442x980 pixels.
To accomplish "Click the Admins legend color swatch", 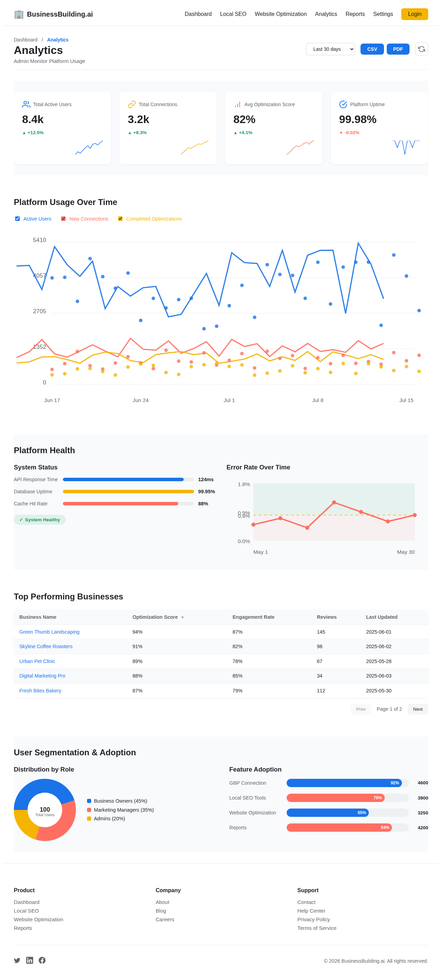I will [89, 818].
